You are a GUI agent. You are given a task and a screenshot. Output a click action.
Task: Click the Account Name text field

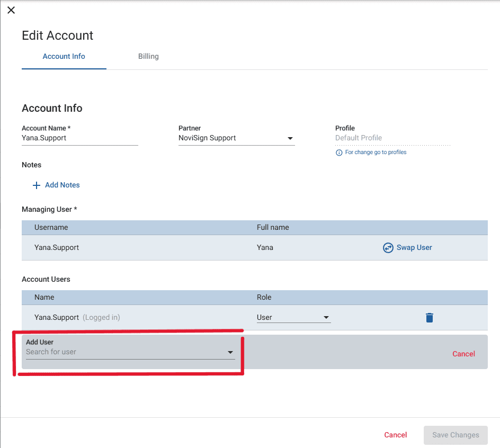pyautogui.click(x=79, y=138)
